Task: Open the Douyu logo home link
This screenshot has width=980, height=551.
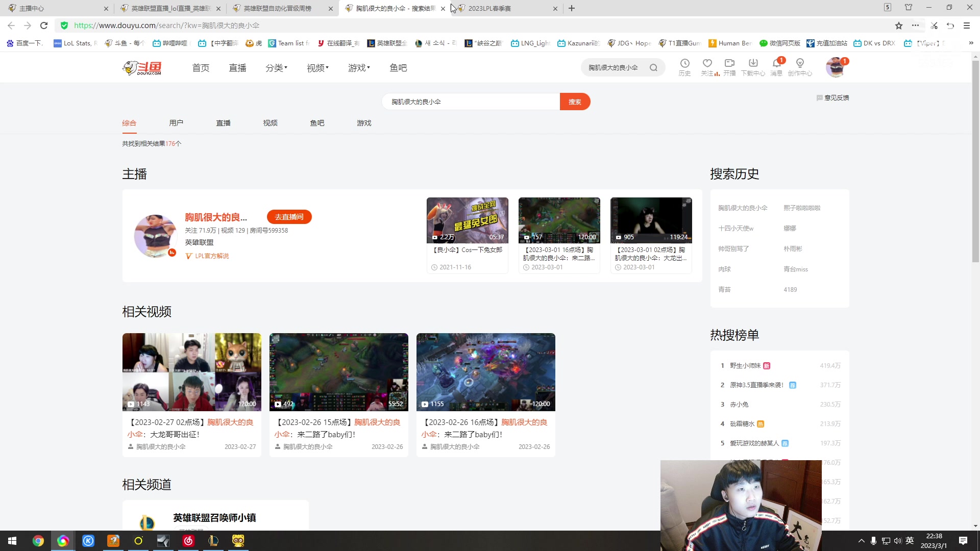Action: [142, 68]
